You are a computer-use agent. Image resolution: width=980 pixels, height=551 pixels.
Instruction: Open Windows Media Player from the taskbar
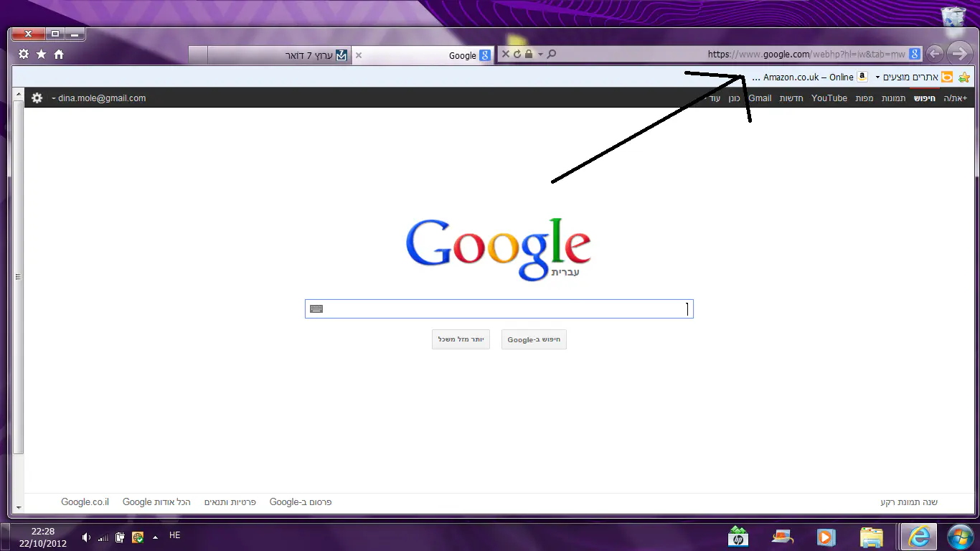point(826,537)
